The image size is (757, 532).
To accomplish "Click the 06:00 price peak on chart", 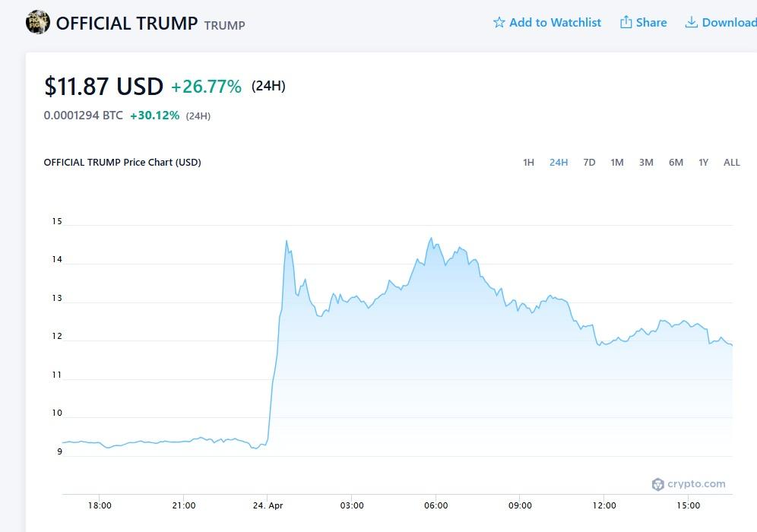I will tap(432, 238).
